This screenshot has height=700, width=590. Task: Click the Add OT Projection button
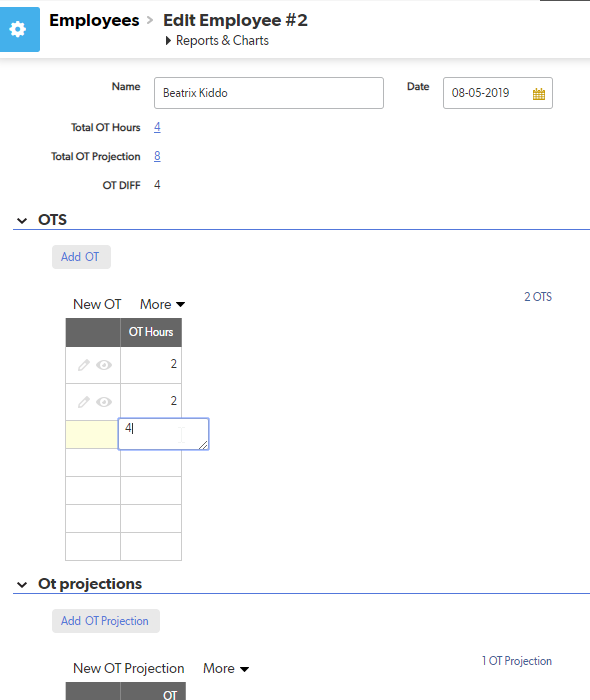click(x=106, y=621)
